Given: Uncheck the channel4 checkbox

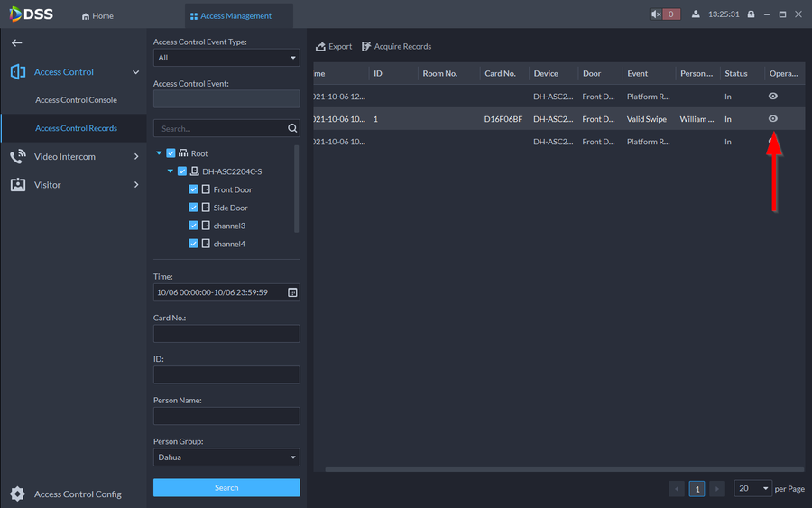Looking at the screenshot, I should click(194, 244).
